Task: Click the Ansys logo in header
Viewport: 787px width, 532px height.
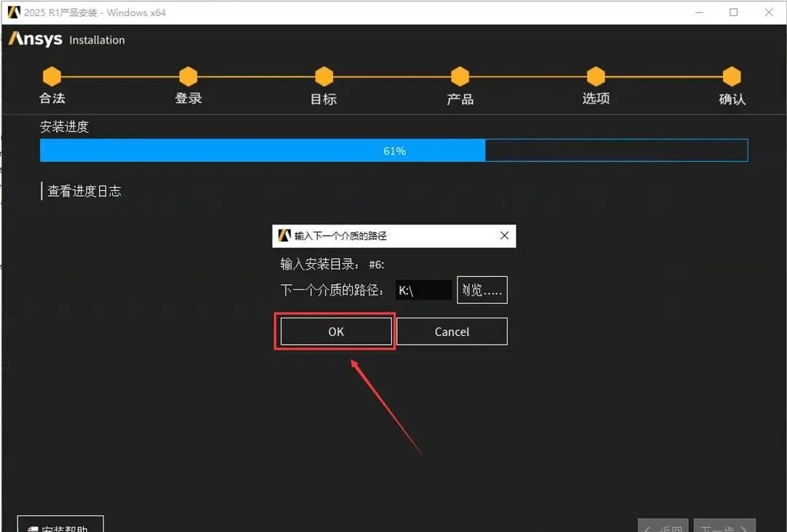Action: click(x=35, y=39)
